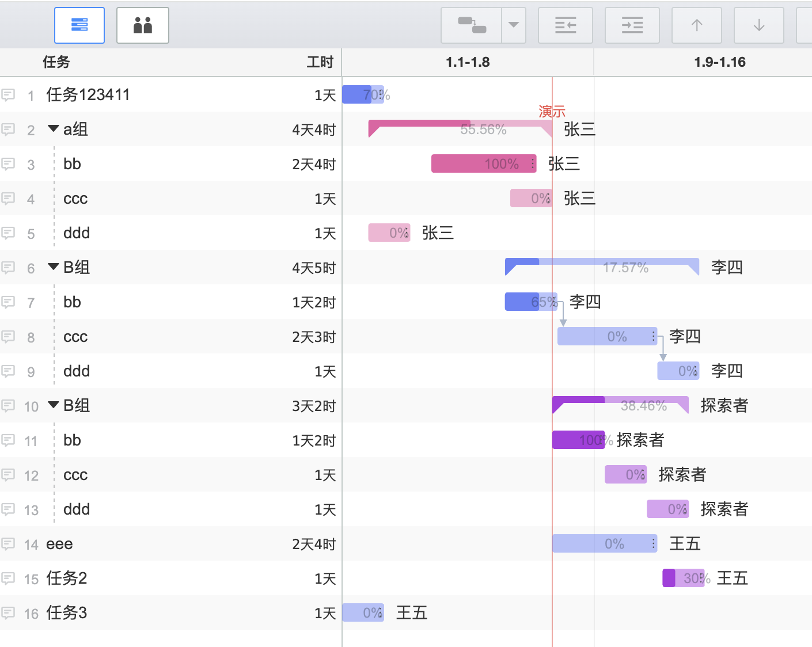Collapse the a组 group triangle
Image resolution: width=812 pixels, height=647 pixels.
54,128
